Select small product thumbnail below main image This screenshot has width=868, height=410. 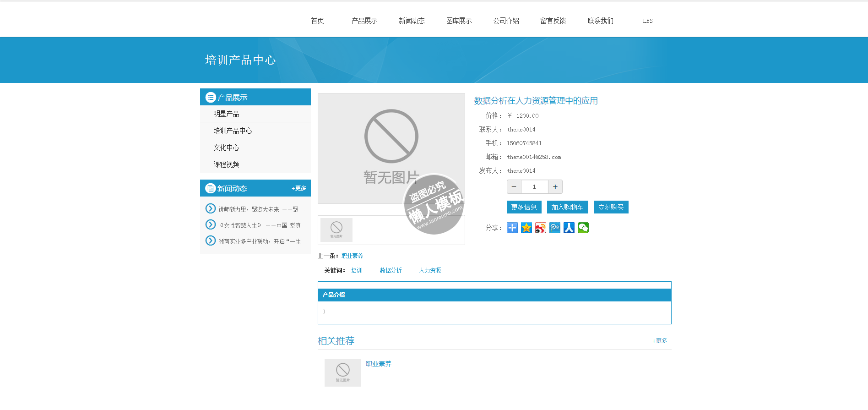[336, 230]
